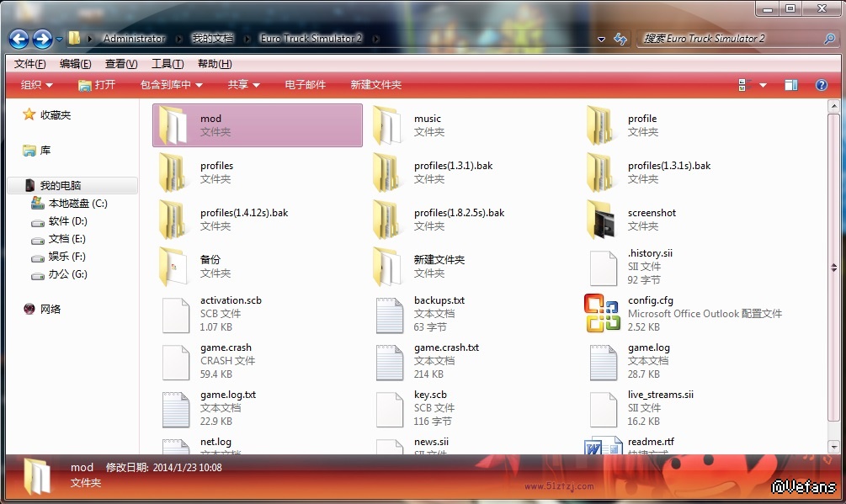Click the 新建文件夹 toolbar button
846x504 pixels.
pyautogui.click(x=375, y=85)
